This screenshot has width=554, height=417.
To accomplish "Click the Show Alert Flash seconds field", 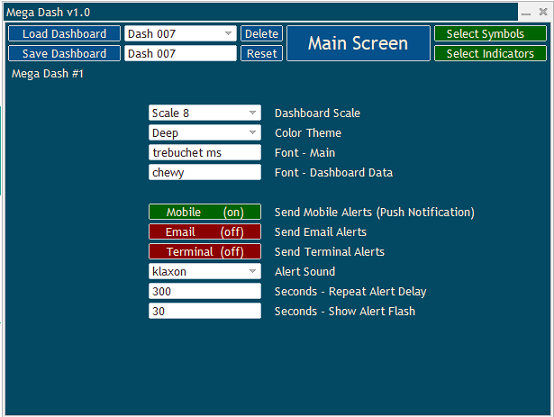I will point(205,311).
